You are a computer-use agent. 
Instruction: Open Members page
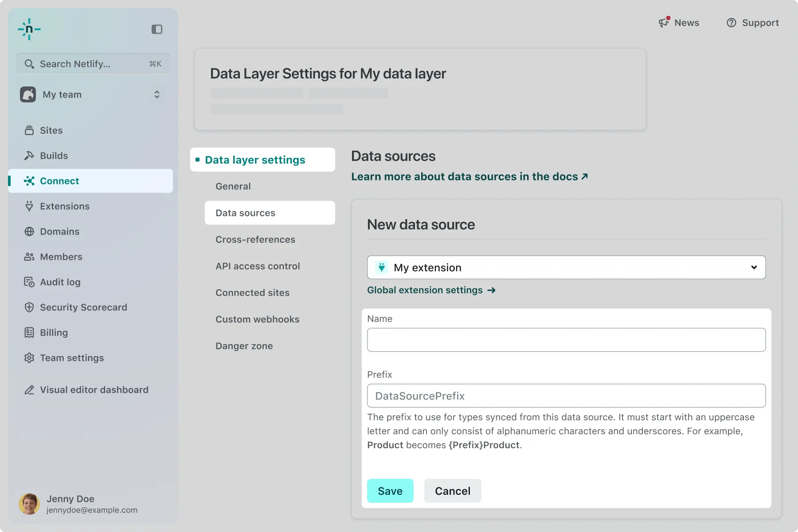click(x=90, y=257)
